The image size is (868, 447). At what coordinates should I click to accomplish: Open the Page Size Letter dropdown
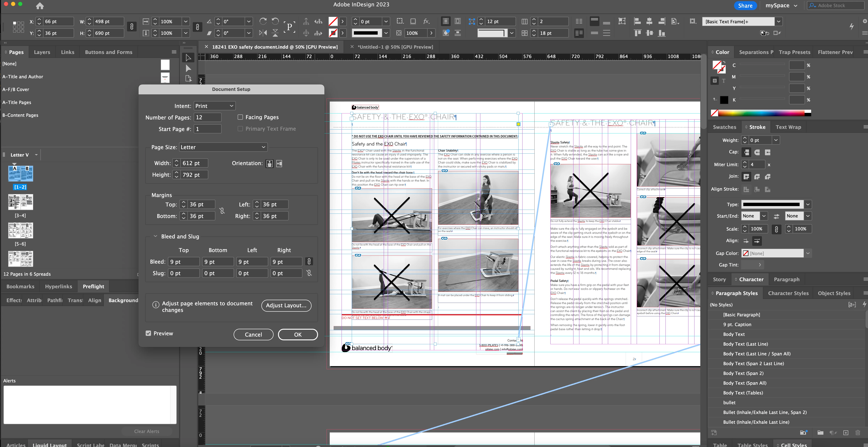click(223, 147)
